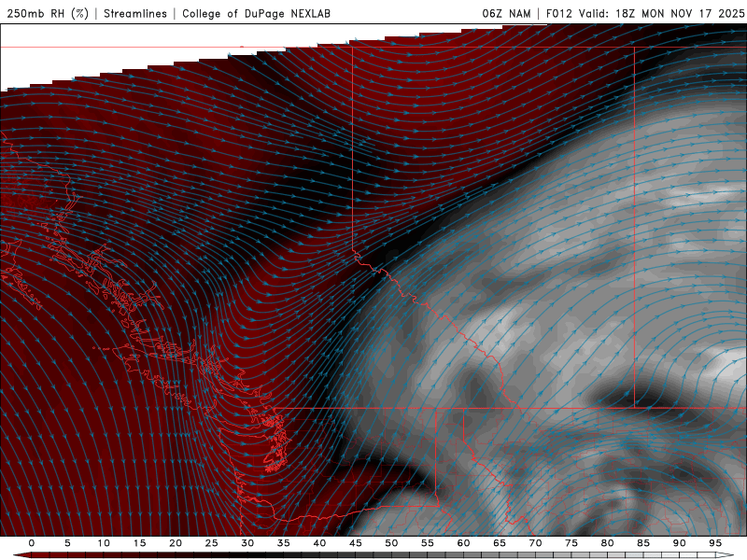Click the color bar label '80'
Screen dimensions: 747x560
[607, 543]
